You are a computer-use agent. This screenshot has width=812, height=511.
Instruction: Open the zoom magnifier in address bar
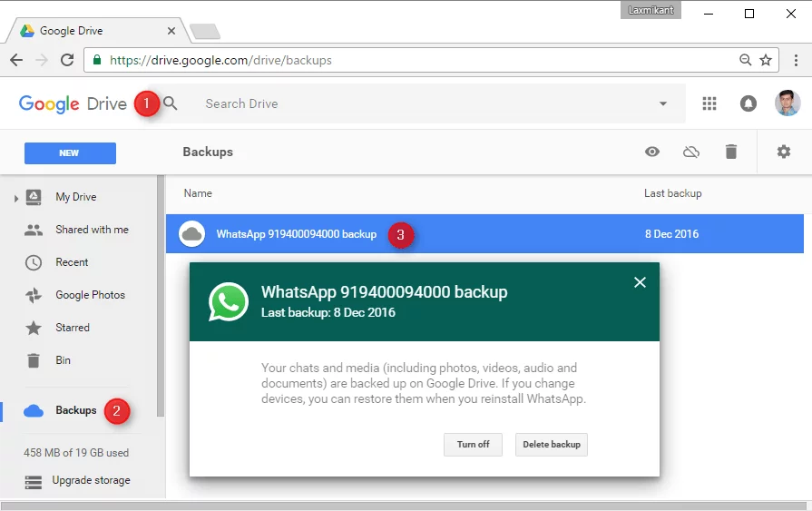745,60
